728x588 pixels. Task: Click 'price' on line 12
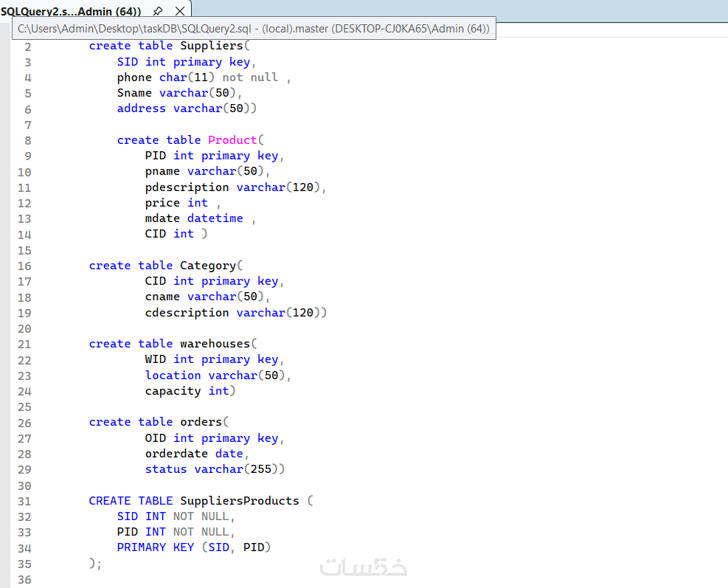coord(162,203)
